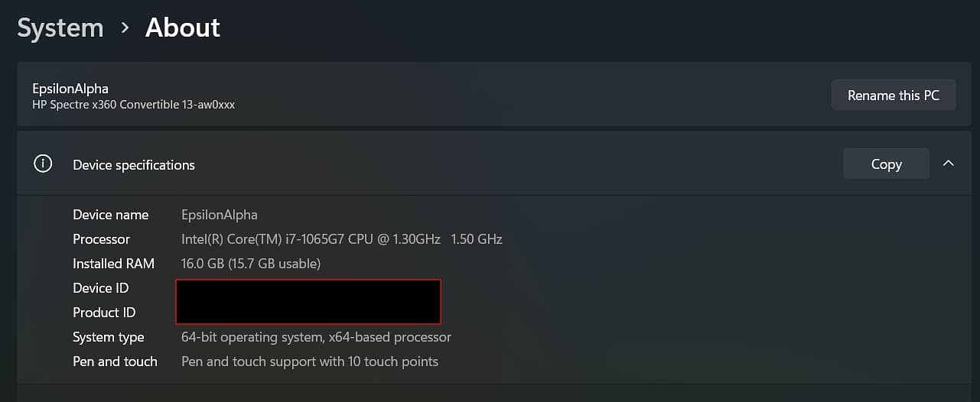Image resolution: width=980 pixels, height=402 pixels.
Task: Select the EpsilonAlpha value beside Device name
Action: tap(220, 215)
